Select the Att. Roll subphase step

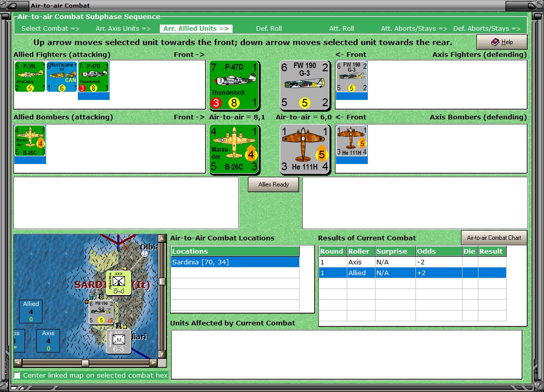click(x=341, y=29)
